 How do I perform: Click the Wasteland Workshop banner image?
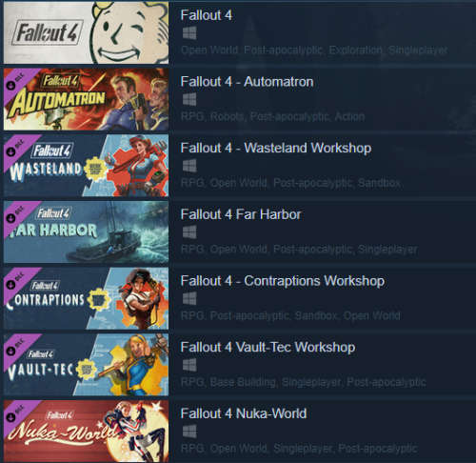86,166
